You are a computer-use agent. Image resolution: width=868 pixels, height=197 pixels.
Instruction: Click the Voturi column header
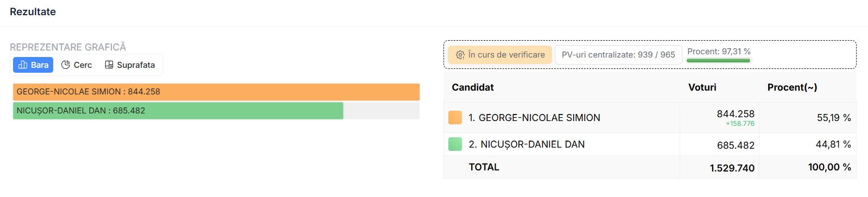point(702,87)
